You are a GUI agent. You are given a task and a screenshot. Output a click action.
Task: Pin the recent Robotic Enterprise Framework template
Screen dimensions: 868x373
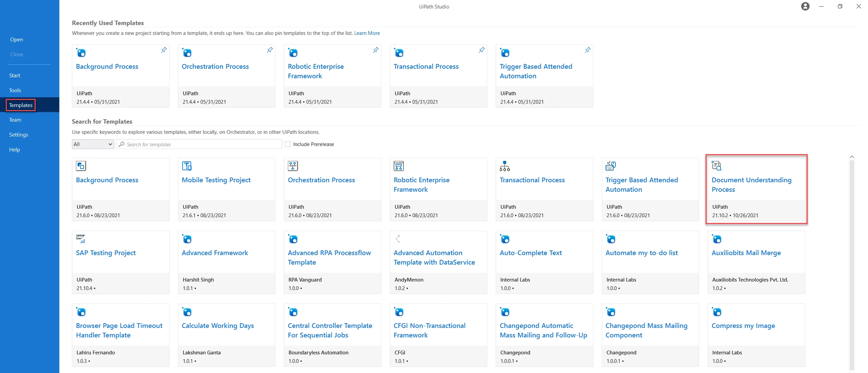click(x=376, y=50)
